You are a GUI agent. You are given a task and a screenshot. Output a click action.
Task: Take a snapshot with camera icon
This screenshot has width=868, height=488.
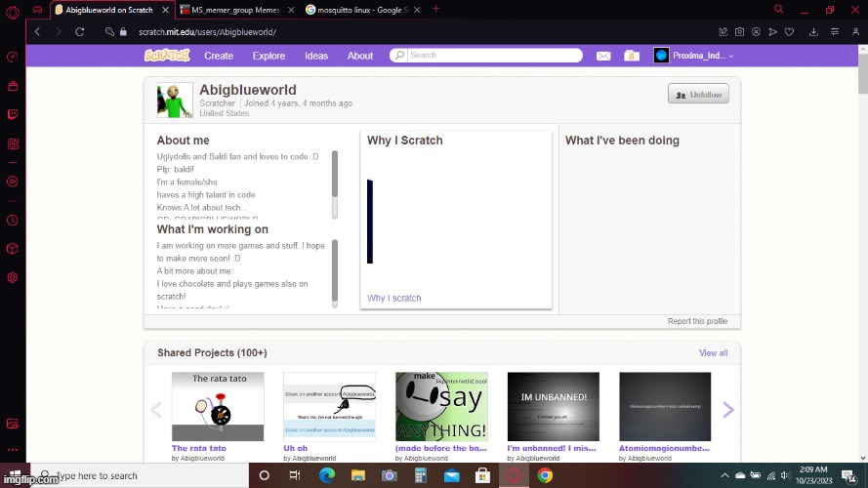tap(739, 32)
